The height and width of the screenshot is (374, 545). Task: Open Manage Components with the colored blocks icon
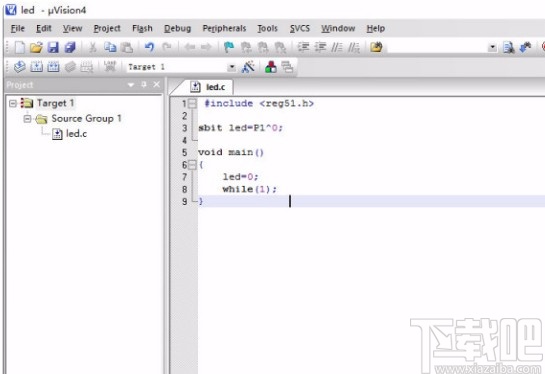click(x=271, y=67)
